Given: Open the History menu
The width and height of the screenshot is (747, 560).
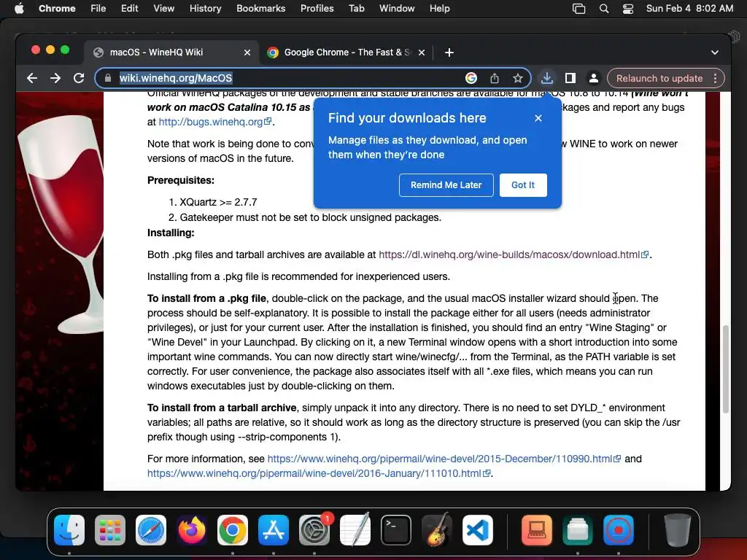Looking at the screenshot, I should click(x=205, y=9).
